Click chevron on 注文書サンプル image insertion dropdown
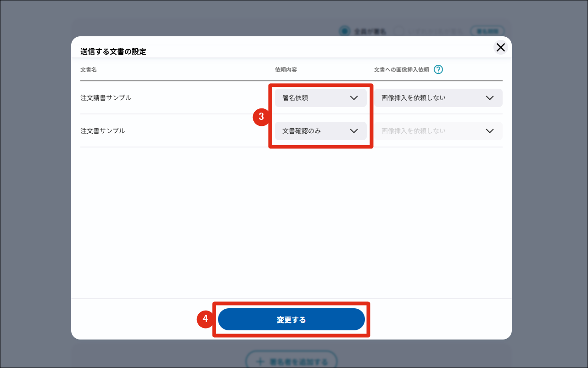Viewport: 588px width, 368px height. (x=489, y=131)
